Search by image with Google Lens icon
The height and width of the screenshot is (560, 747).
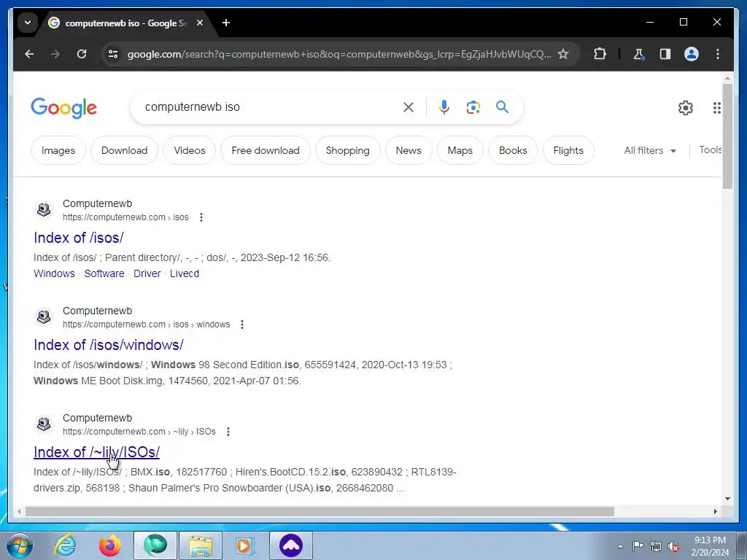473,107
